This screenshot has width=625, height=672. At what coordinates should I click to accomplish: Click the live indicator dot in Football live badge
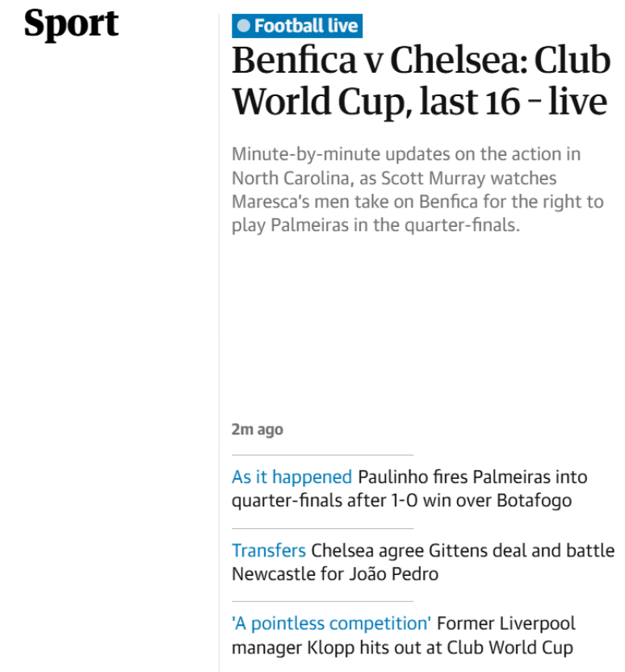[243, 26]
